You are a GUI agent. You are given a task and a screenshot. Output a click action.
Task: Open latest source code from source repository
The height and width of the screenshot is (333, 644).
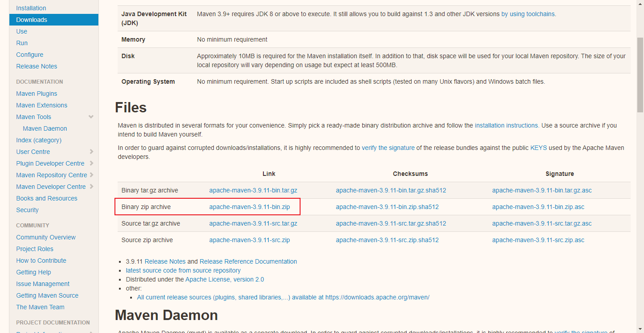click(183, 270)
